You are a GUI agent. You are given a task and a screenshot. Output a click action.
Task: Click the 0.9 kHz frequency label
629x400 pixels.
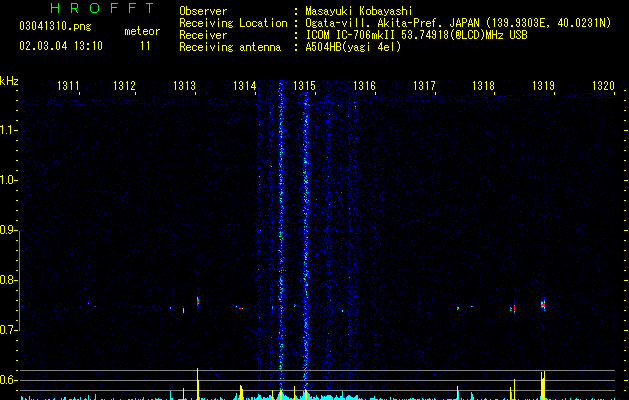click(x=8, y=230)
